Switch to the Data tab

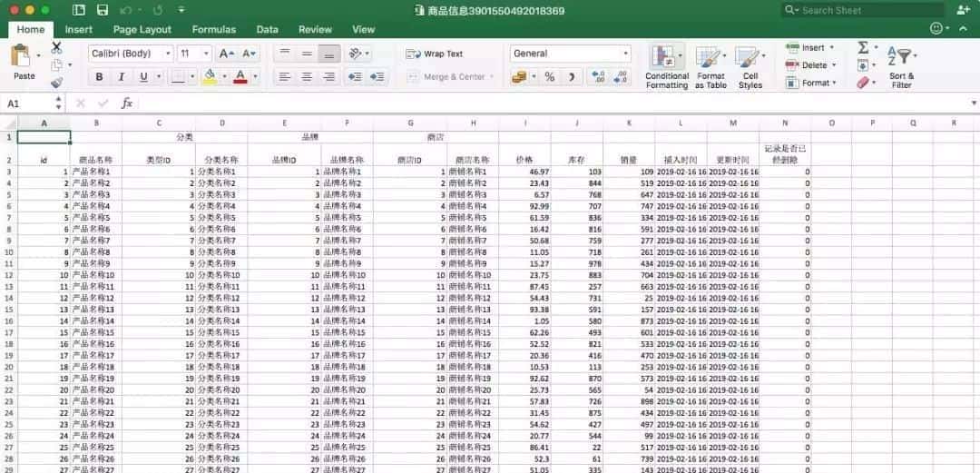click(268, 29)
